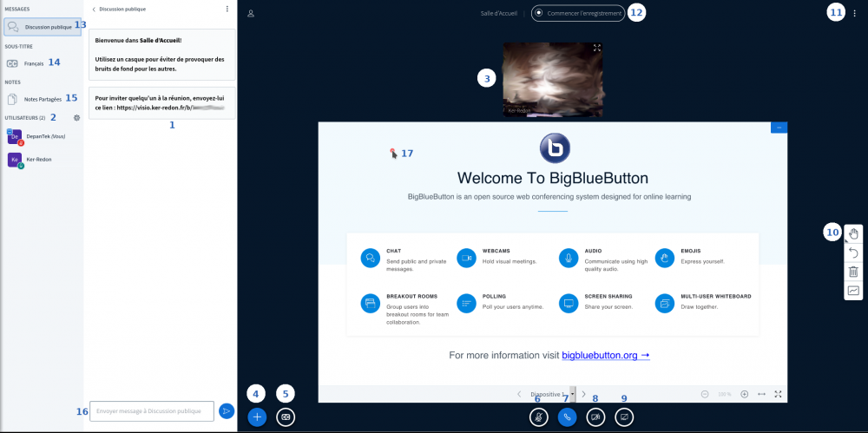
Task: Open the Discussion publique chat
Action: 43,28
